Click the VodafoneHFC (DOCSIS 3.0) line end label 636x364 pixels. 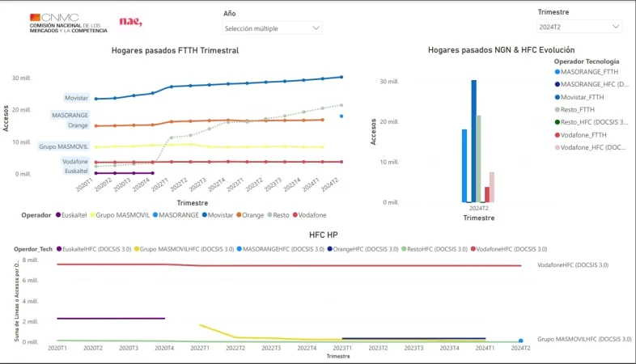click(573, 265)
